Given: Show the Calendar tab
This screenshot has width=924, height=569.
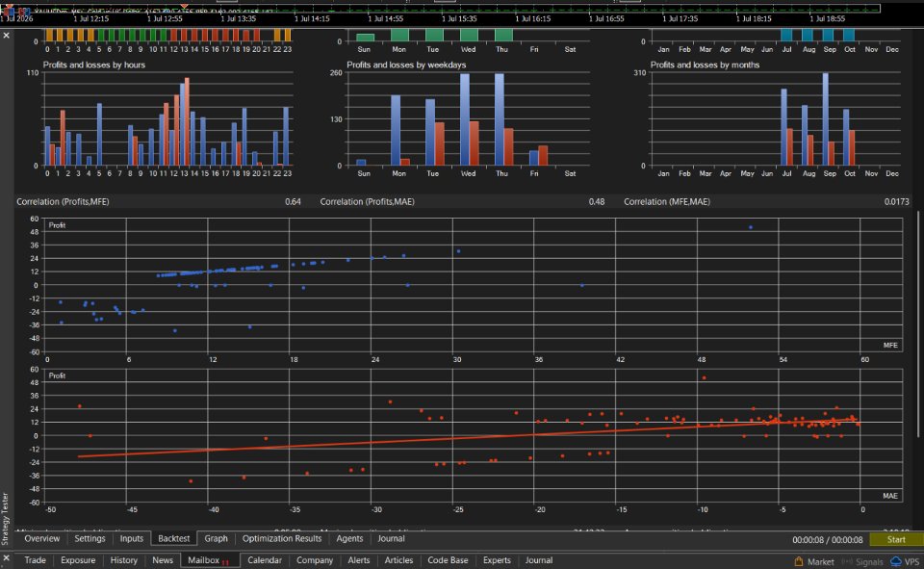Looking at the screenshot, I should tap(264, 560).
